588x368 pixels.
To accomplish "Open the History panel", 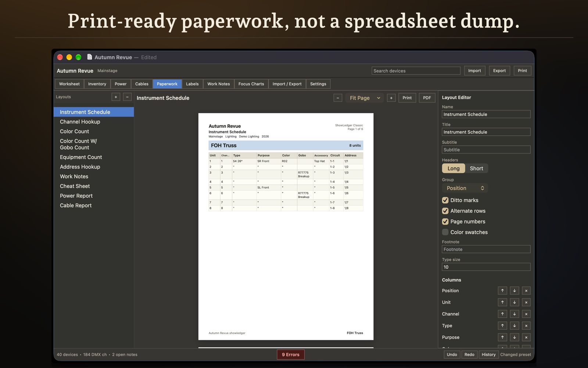I will coord(488,355).
